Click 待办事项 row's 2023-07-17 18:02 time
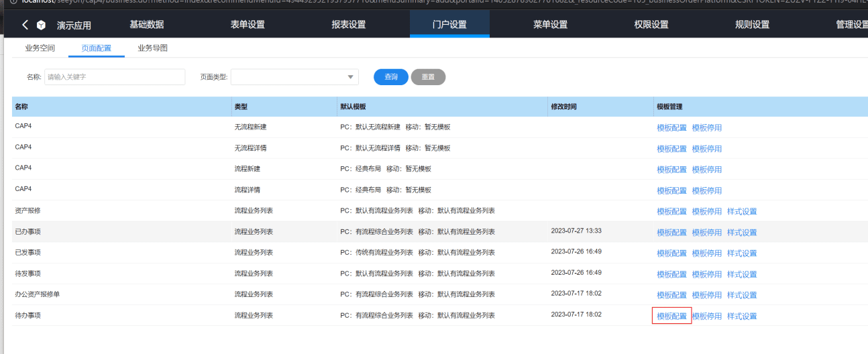This screenshot has width=868, height=354. click(x=576, y=314)
